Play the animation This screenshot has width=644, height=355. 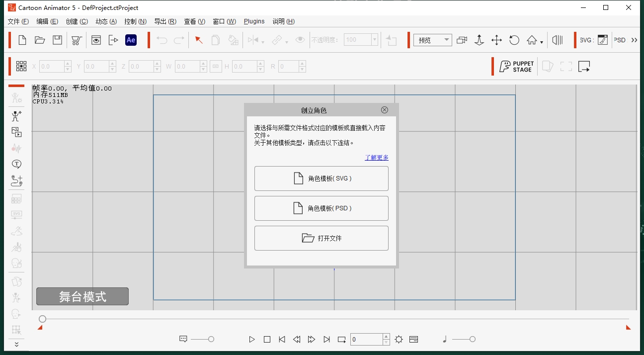pos(252,340)
